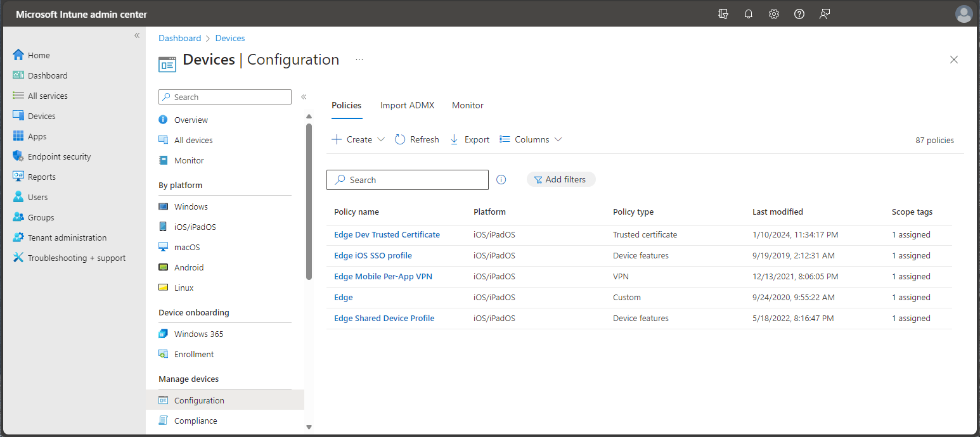This screenshot has width=980, height=437.
Task: Click inside the policy search field
Action: pyautogui.click(x=407, y=179)
